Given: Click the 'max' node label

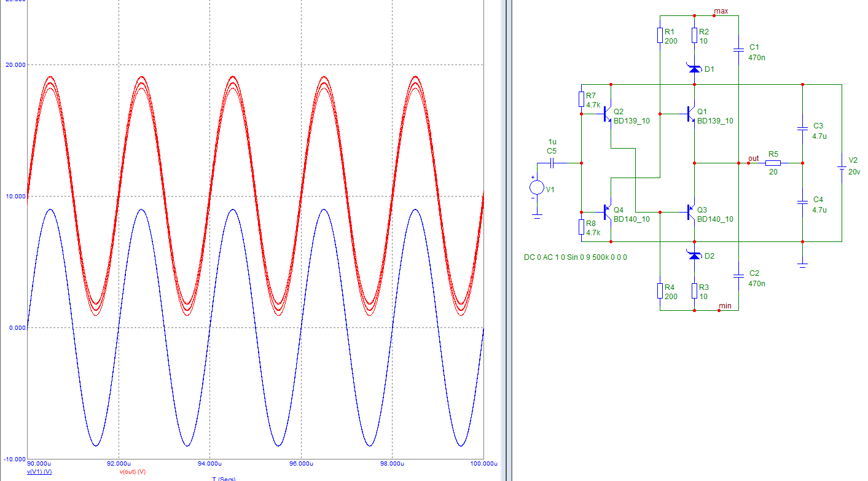Looking at the screenshot, I should [721, 11].
